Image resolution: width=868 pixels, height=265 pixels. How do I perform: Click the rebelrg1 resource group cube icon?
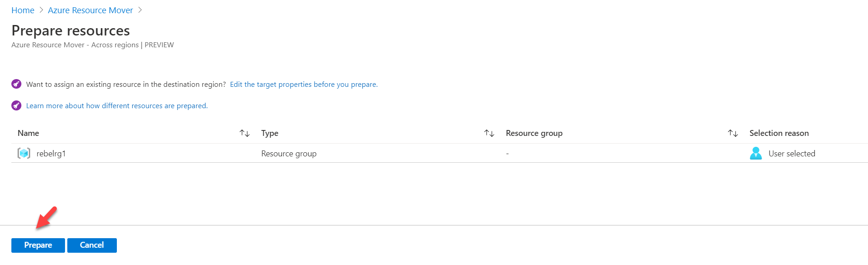24,154
